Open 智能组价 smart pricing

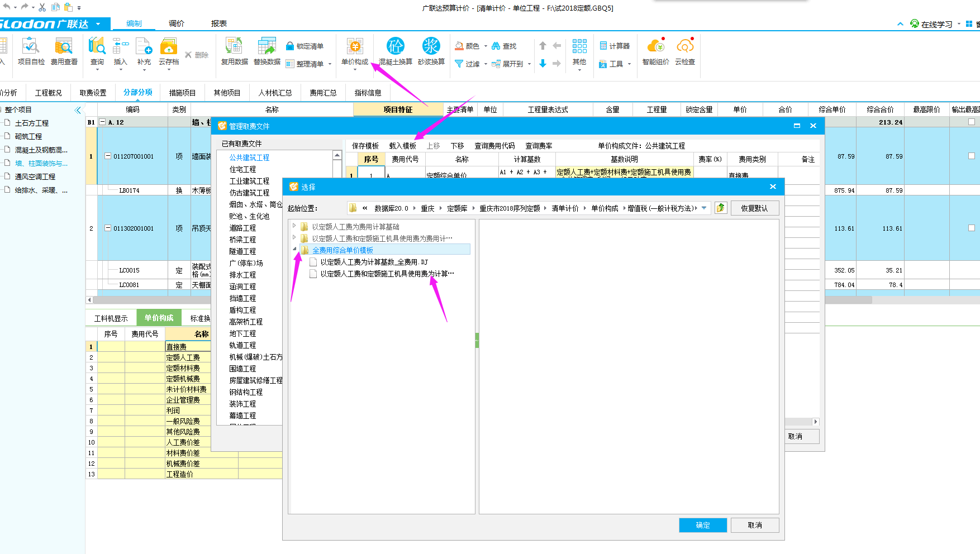[655, 51]
